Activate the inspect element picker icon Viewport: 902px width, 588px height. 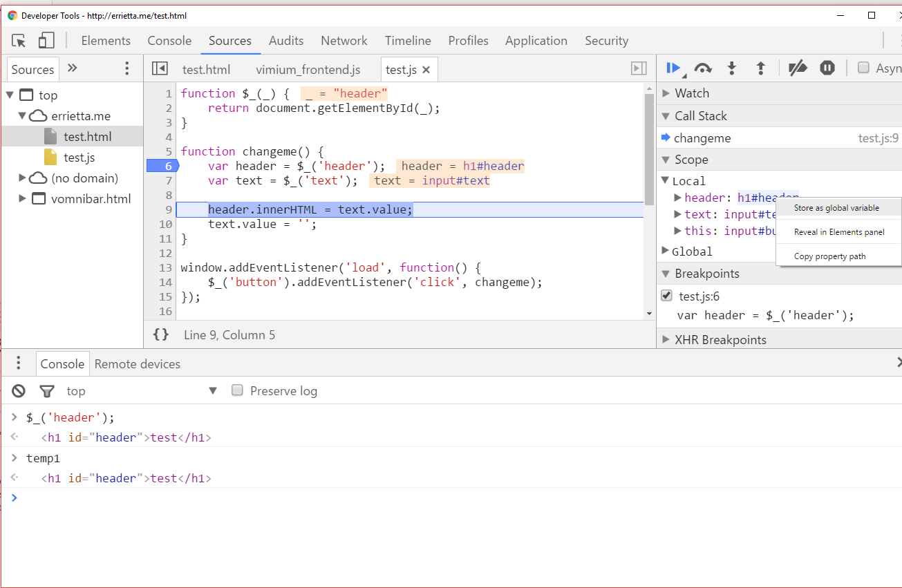pos(19,41)
